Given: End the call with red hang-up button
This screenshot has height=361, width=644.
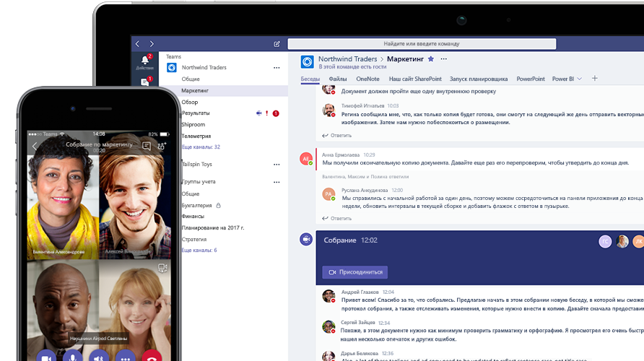Looking at the screenshot, I should (152, 357).
